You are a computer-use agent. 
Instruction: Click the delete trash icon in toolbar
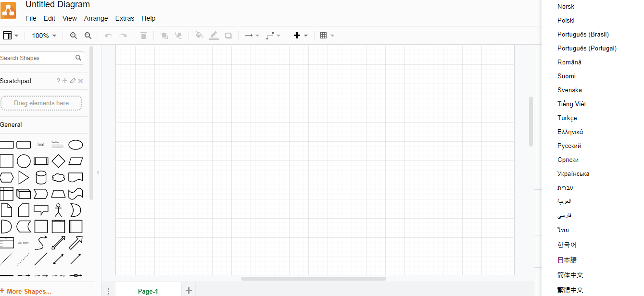(x=143, y=36)
